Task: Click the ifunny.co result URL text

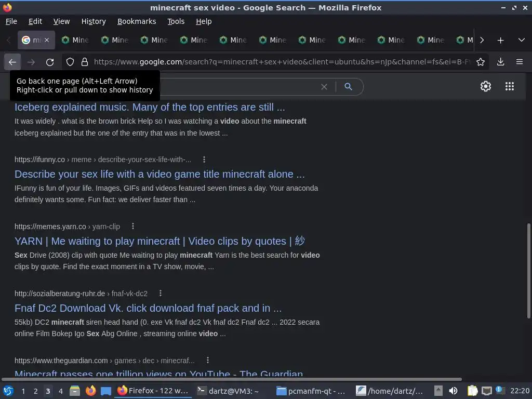Action: pyautogui.click(x=103, y=159)
